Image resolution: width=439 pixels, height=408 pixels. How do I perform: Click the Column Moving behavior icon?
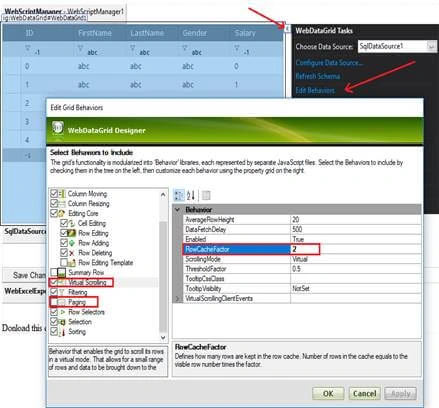tap(62, 194)
